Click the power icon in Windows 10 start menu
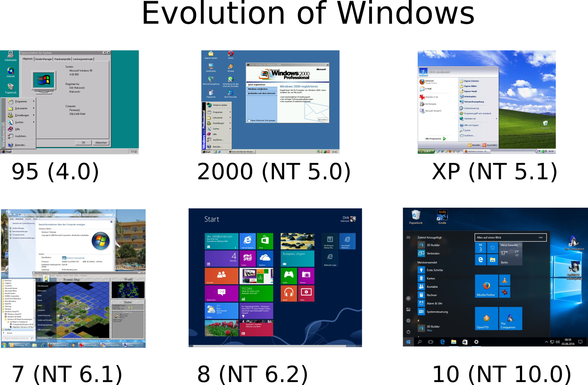 click(x=408, y=332)
